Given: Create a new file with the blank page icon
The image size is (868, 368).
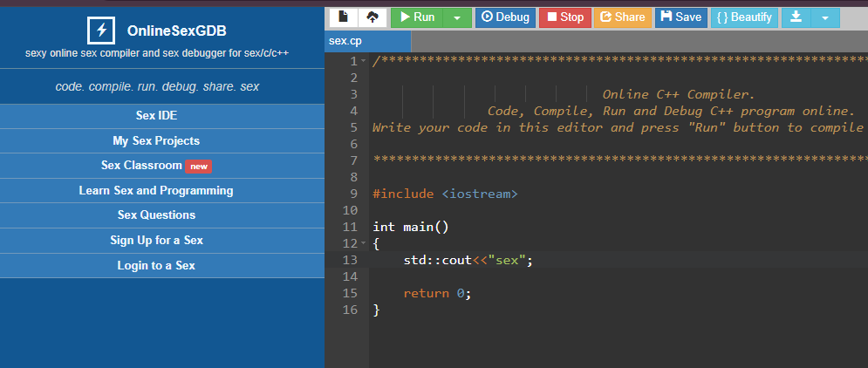Looking at the screenshot, I should [x=344, y=17].
